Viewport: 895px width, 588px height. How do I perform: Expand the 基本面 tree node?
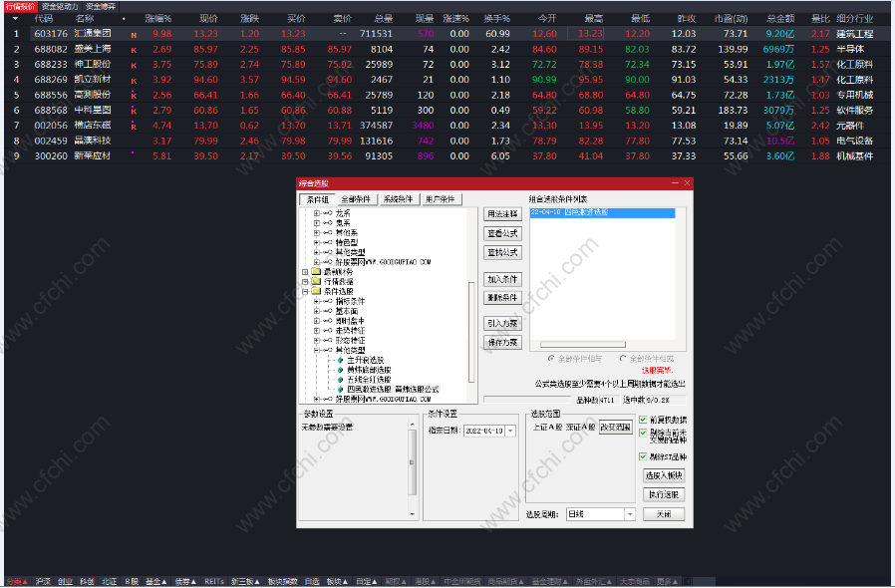click(317, 311)
